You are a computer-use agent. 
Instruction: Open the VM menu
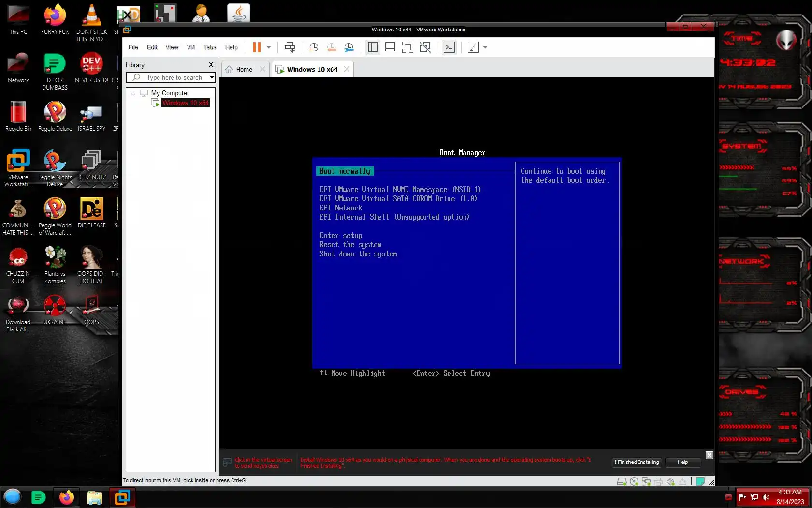click(191, 47)
